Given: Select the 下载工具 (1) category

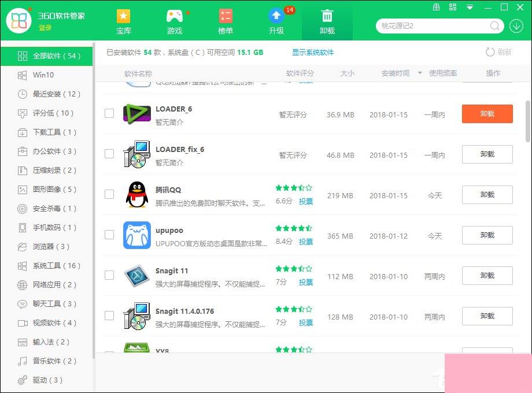Looking at the screenshot, I should tap(46, 132).
